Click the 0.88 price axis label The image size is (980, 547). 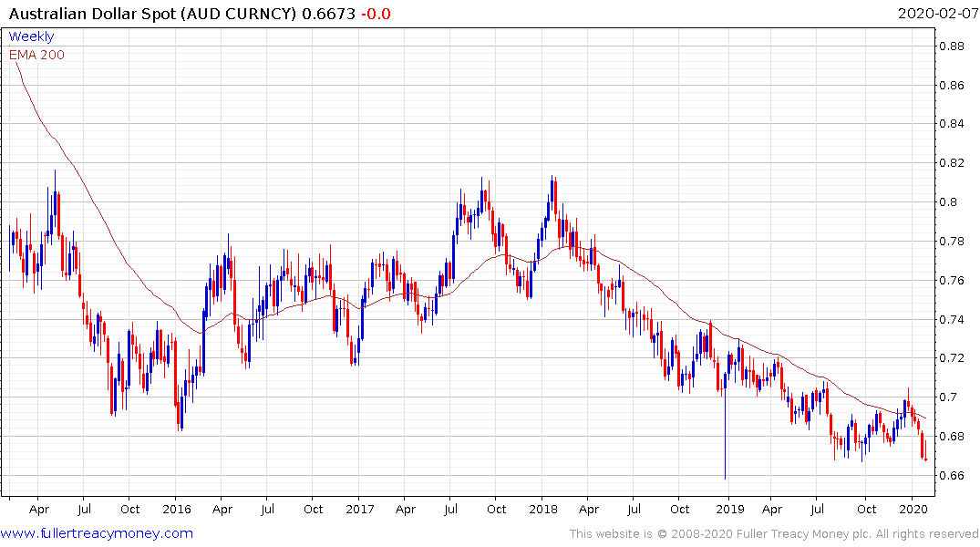click(x=952, y=46)
